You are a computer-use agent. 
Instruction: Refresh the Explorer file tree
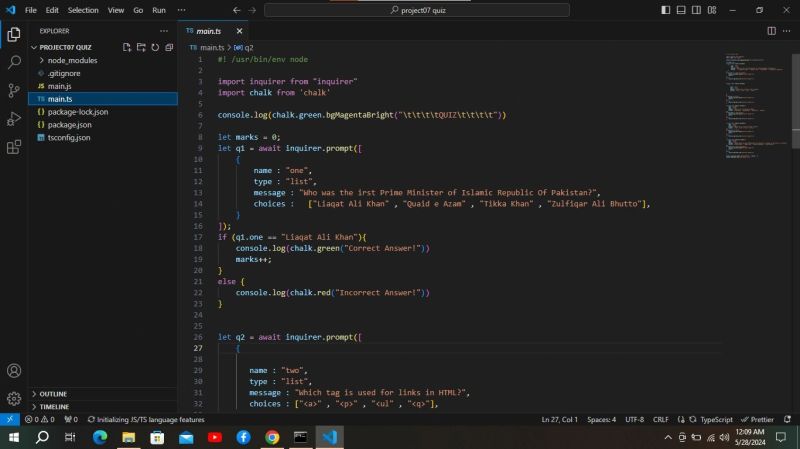(155, 47)
